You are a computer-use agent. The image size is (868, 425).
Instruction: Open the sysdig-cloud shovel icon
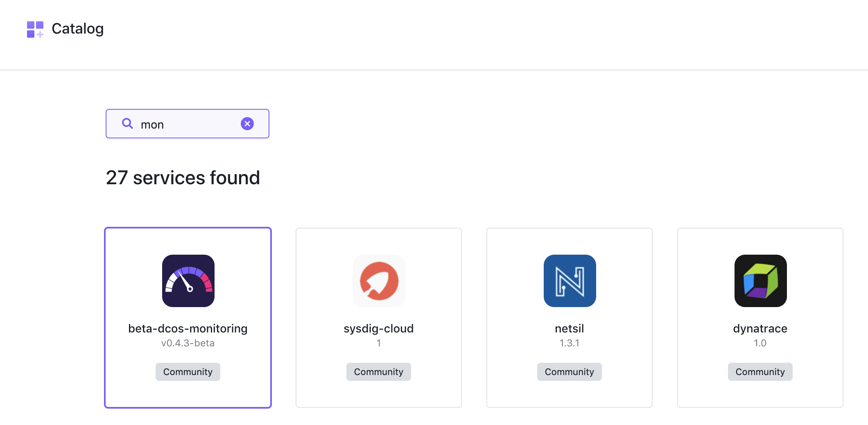pos(379,281)
